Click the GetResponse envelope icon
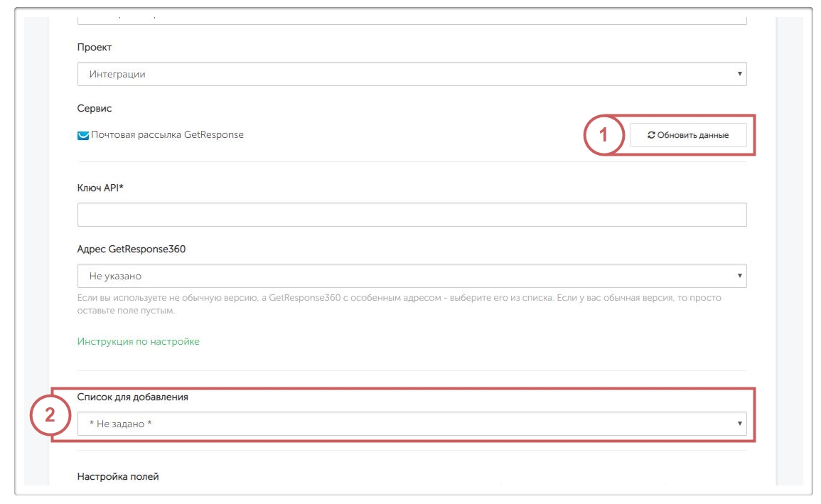821x504 pixels. [x=82, y=135]
